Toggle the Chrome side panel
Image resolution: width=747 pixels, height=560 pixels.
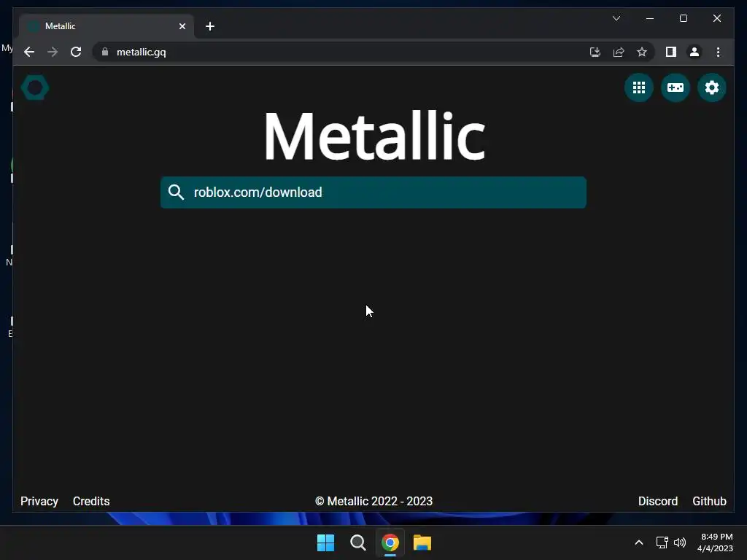(x=671, y=52)
